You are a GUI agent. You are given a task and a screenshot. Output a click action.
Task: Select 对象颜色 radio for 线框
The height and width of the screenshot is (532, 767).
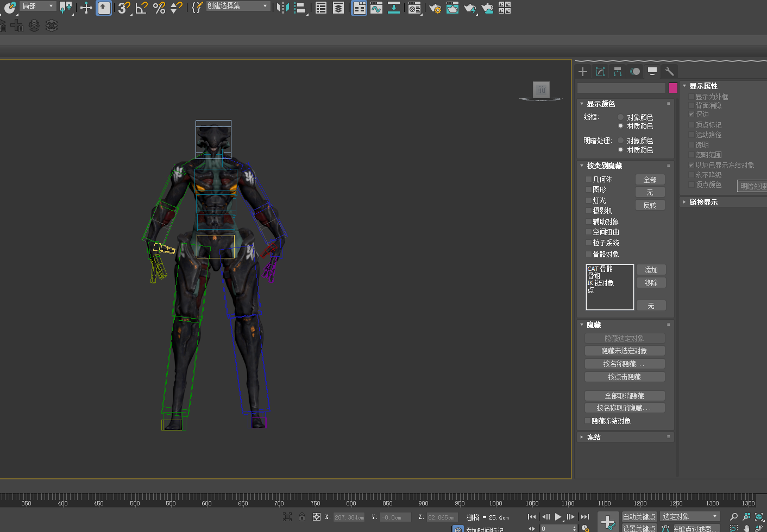(x=620, y=117)
